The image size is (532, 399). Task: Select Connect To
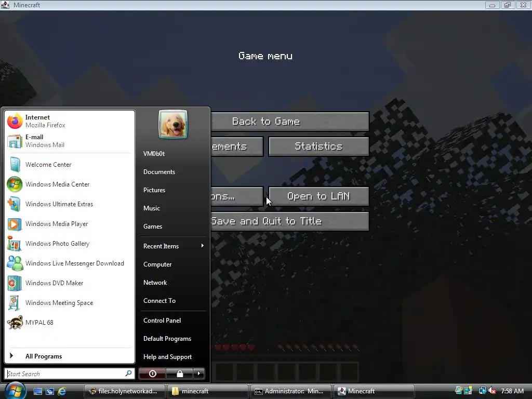[172, 301]
